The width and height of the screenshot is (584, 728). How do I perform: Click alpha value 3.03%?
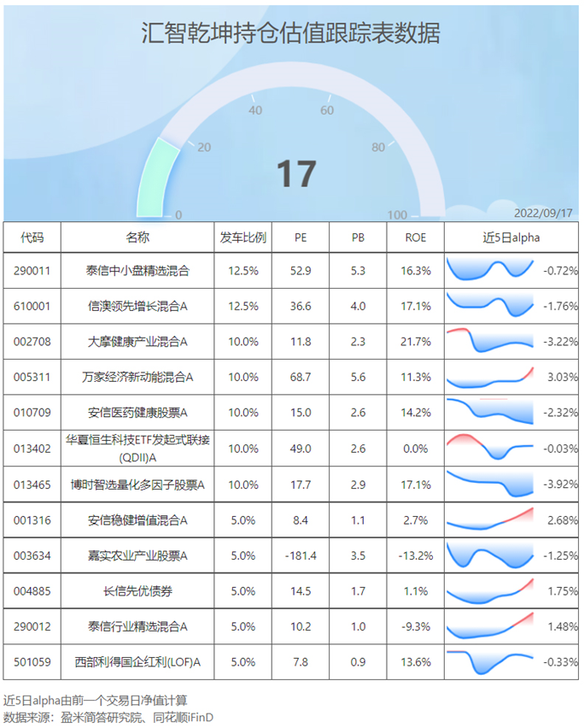(x=562, y=377)
